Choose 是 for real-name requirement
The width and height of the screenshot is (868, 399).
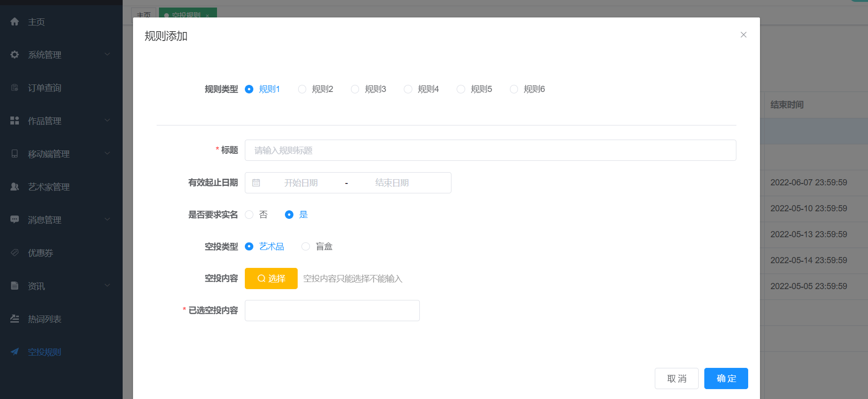[289, 215]
